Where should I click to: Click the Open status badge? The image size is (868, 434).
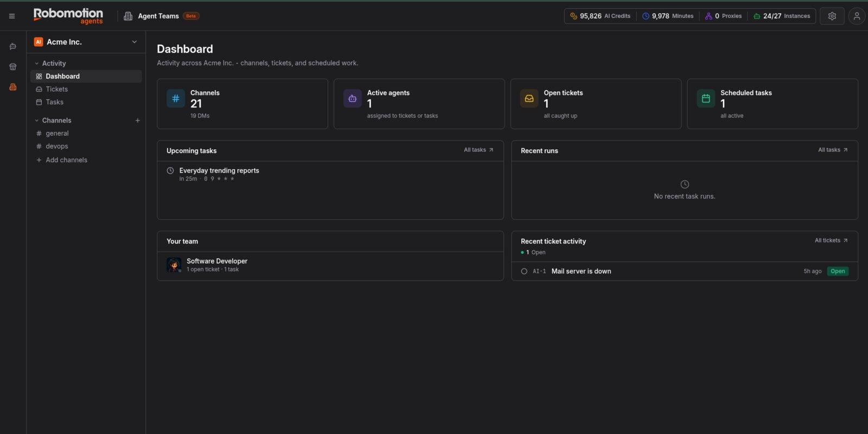point(838,271)
